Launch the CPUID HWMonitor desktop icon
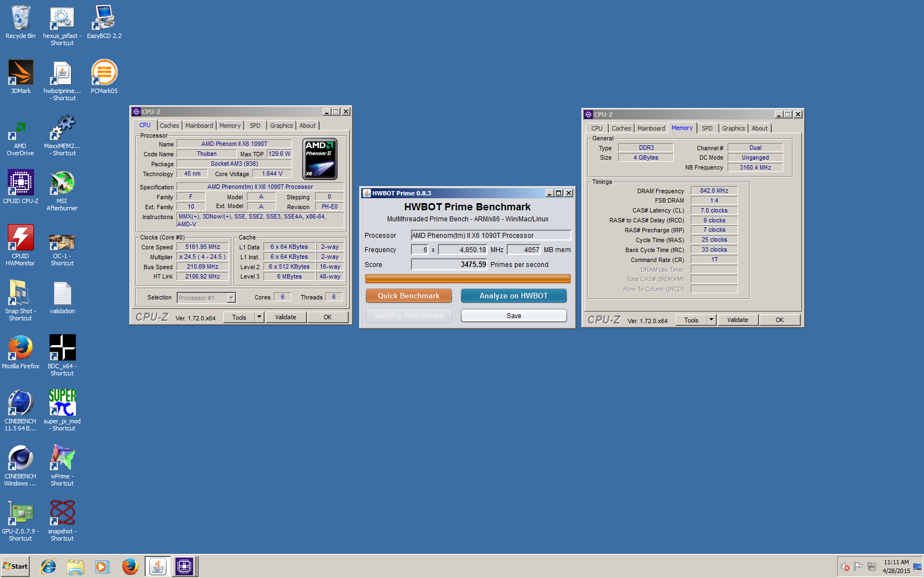This screenshot has height=578, width=924. tap(20, 246)
